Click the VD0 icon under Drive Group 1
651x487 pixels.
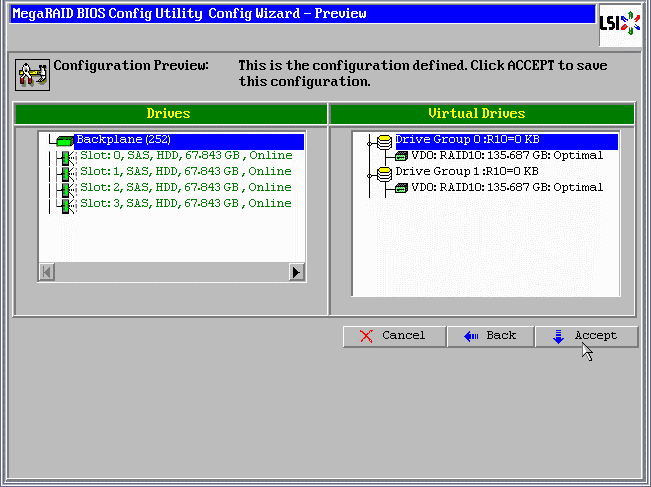(401, 188)
